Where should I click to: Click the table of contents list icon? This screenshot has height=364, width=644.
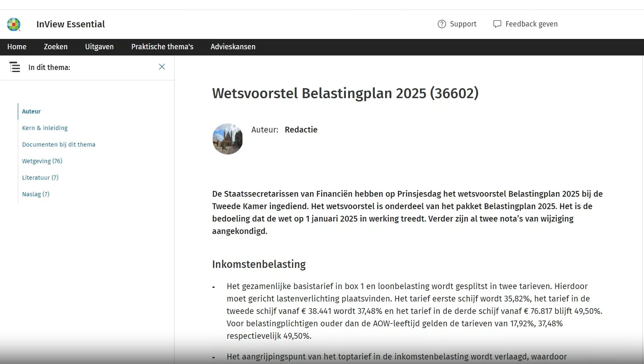point(15,67)
